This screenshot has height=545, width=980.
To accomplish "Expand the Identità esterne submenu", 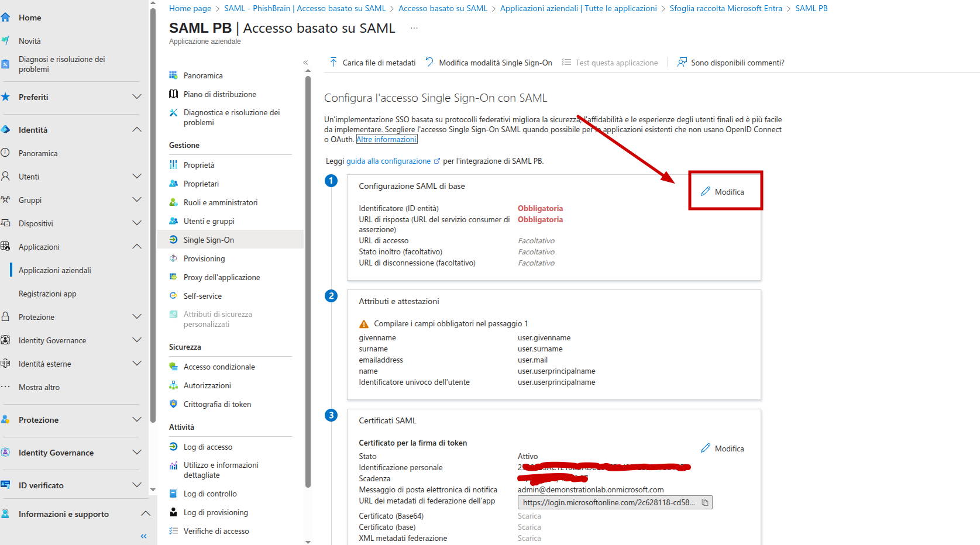I will pos(137,364).
